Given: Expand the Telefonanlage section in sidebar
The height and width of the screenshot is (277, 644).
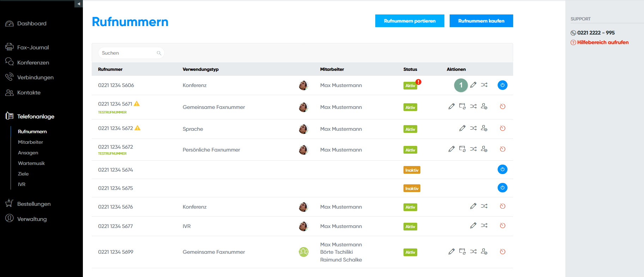Looking at the screenshot, I should click(x=35, y=116).
